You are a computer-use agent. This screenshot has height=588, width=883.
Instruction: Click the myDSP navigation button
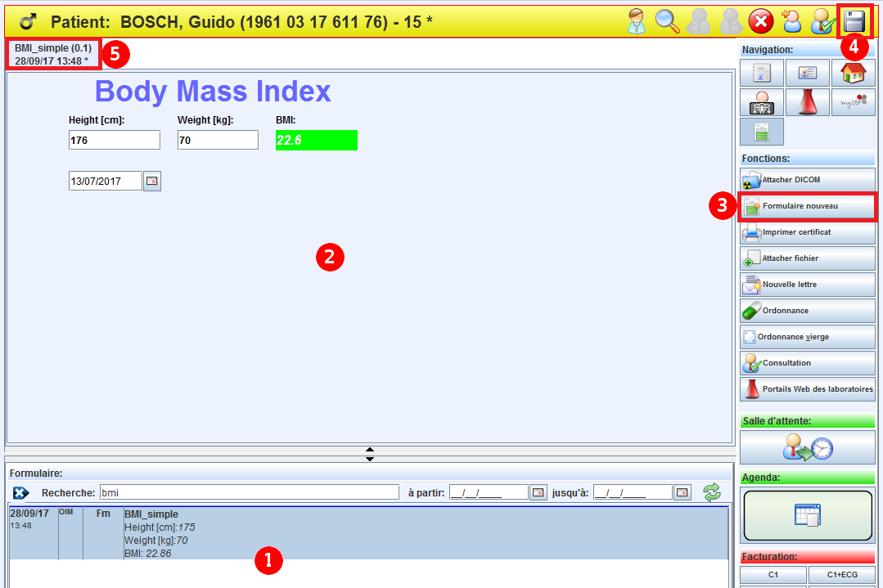point(853,102)
